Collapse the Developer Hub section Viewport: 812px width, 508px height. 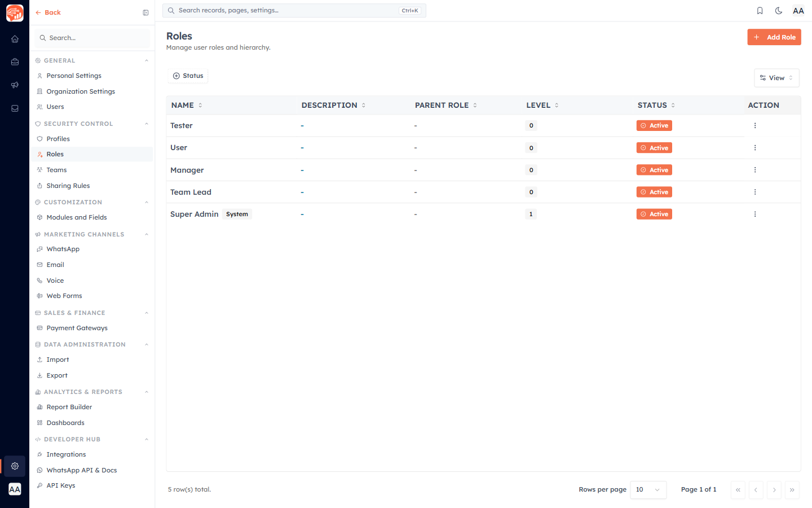[147, 439]
